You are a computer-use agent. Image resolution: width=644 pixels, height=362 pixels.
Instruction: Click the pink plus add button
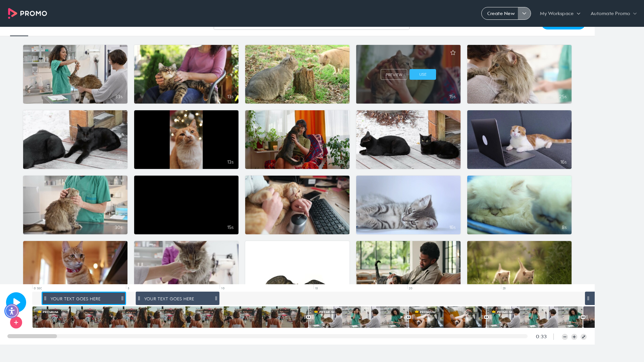pos(16,322)
